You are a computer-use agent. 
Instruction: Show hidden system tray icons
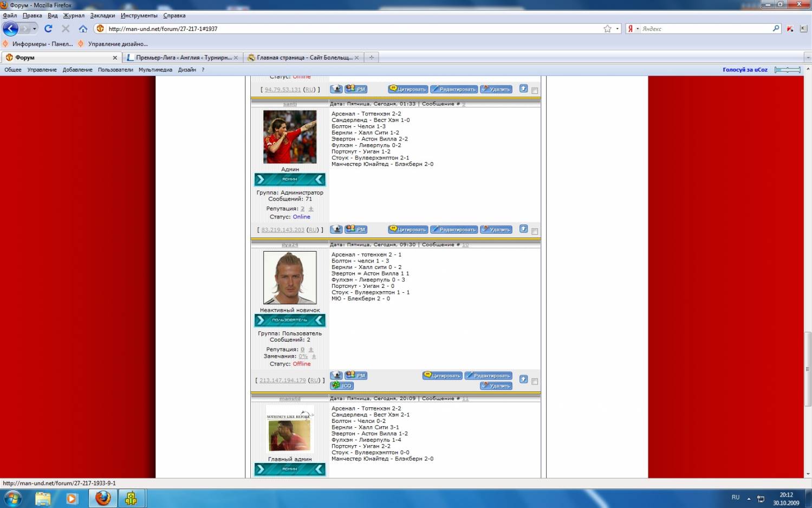pyautogui.click(x=749, y=498)
